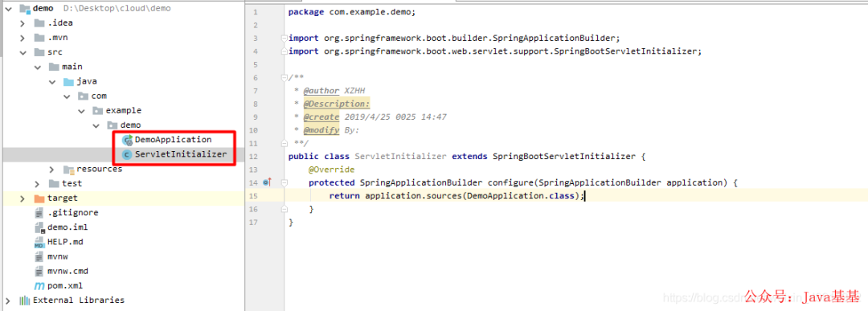Click the SpringApplicationBuilder import statement

pyautogui.click(x=454, y=39)
